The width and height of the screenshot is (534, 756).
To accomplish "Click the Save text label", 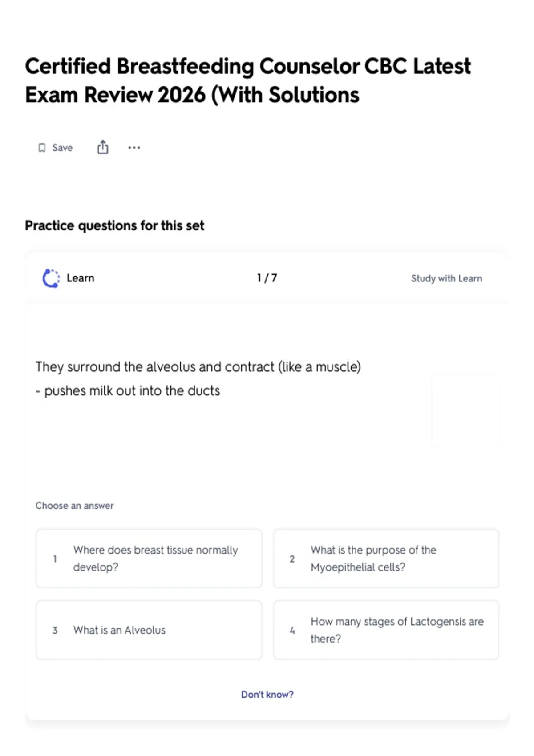I will [62, 148].
